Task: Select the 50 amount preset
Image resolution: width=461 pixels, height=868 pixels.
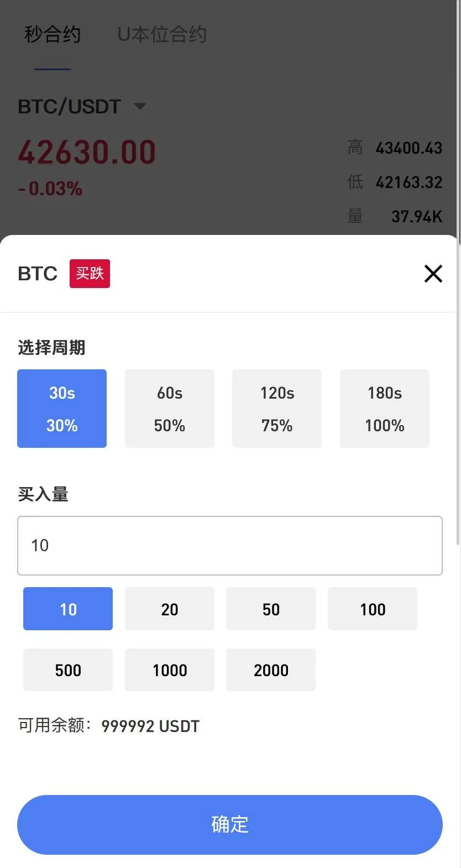Action: pyautogui.click(x=271, y=609)
